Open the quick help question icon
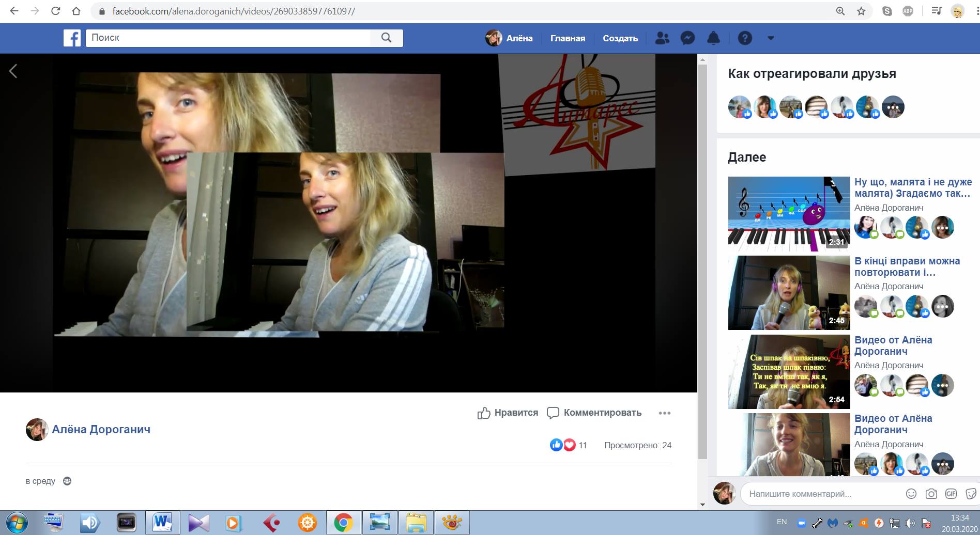Viewport: 980px width, 535px height. tap(745, 38)
